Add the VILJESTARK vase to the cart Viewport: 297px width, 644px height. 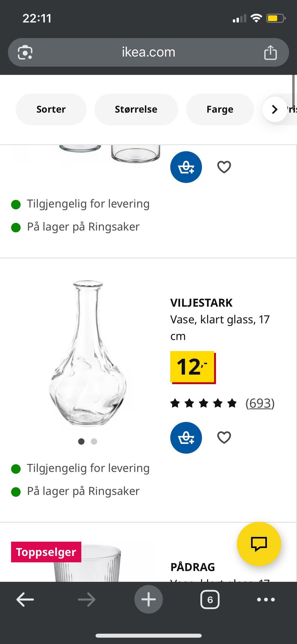pyautogui.click(x=186, y=438)
